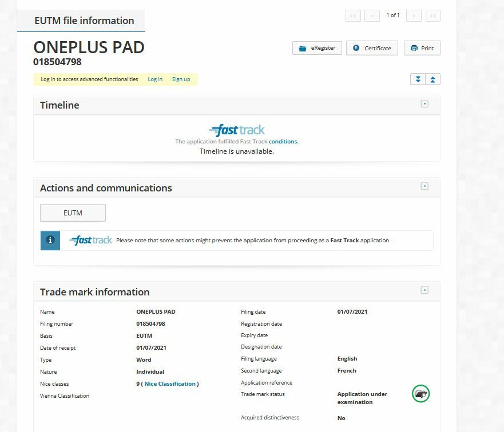Go to first result page arrow
Image resolution: width=504 pixels, height=432 pixels.
(353, 16)
